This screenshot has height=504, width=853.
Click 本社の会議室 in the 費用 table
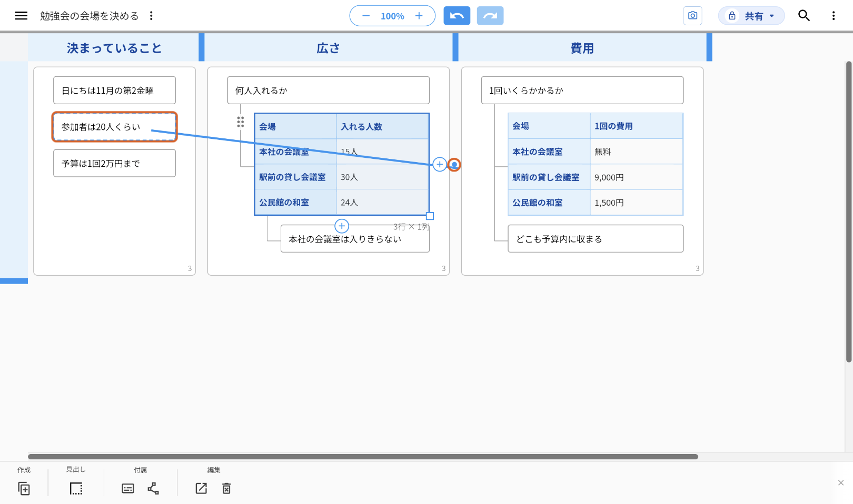click(549, 152)
